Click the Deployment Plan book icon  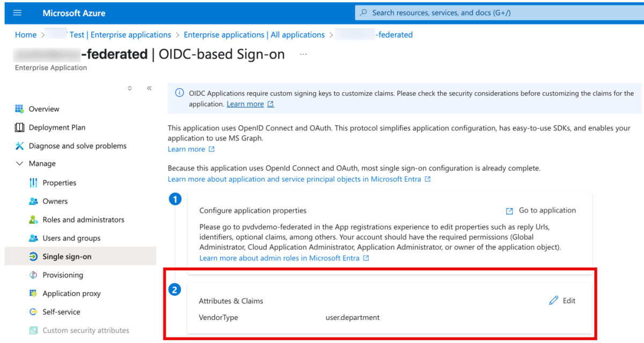19,127
